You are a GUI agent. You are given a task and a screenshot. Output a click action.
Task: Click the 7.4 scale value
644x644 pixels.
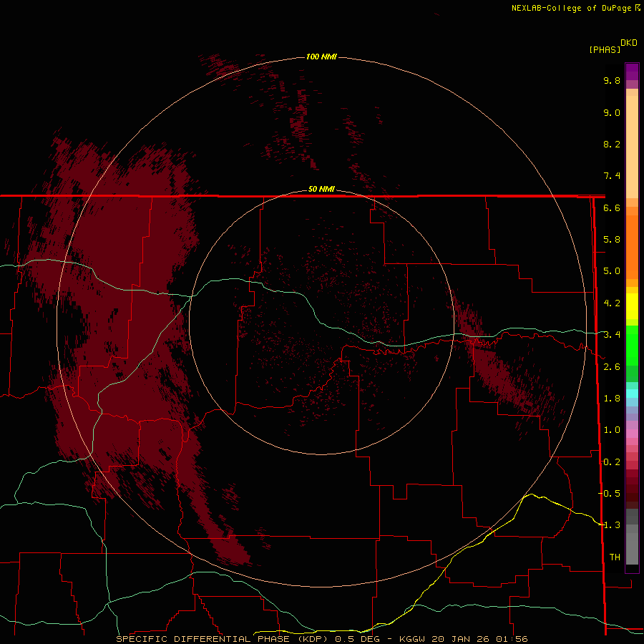point(612,176)
